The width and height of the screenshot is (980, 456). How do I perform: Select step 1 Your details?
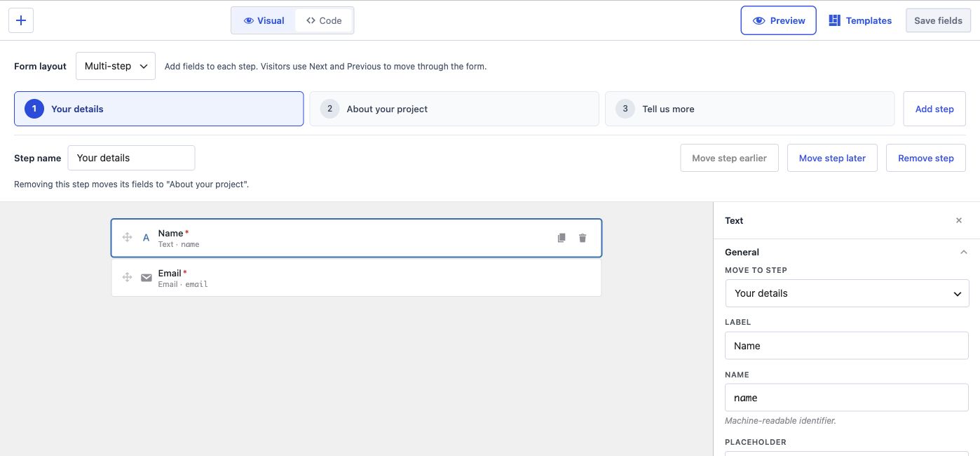tap(158, 109)
